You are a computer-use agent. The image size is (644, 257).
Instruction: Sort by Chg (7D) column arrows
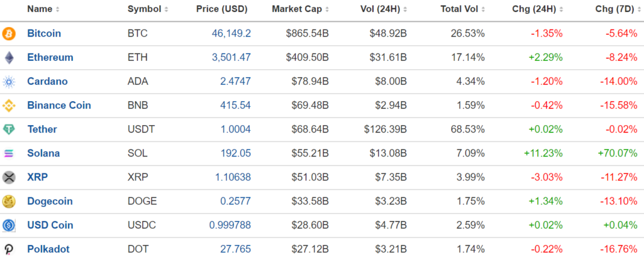pyautogui.click(x=638, y=9)
